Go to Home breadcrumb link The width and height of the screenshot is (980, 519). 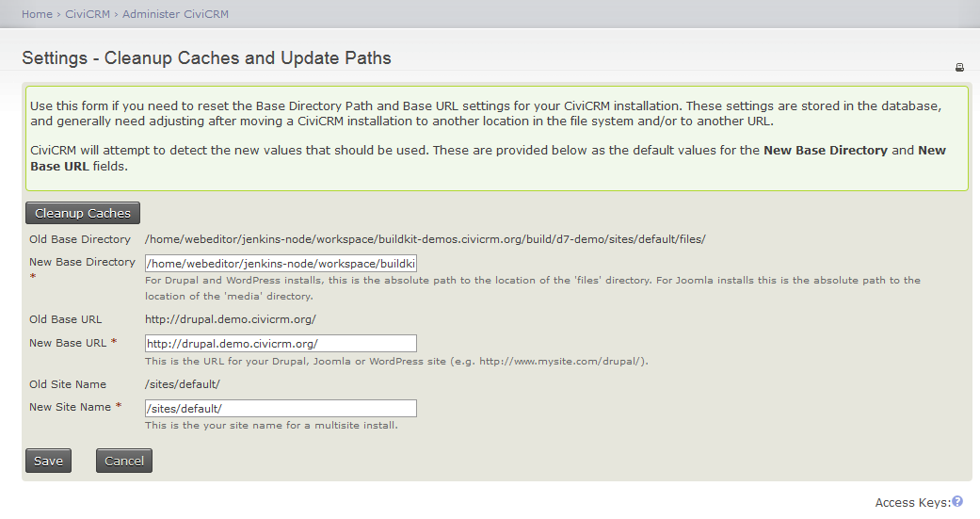click(x=37, y=14)
